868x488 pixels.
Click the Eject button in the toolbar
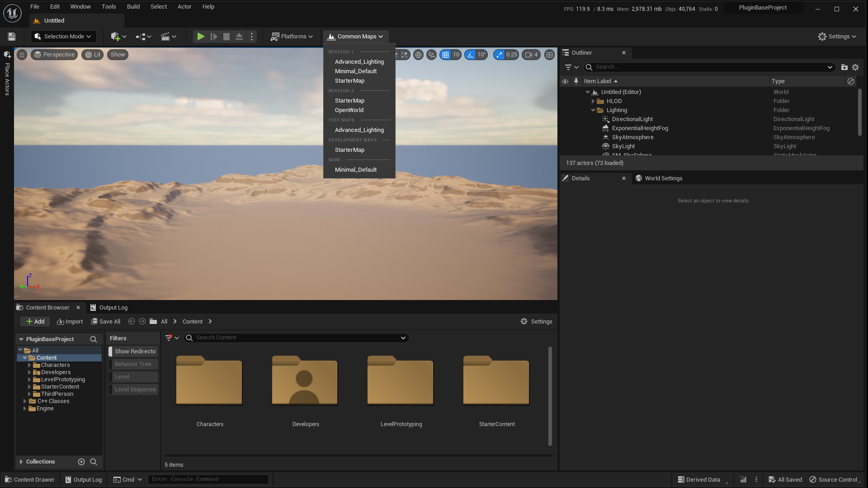(x=239, y=37)
